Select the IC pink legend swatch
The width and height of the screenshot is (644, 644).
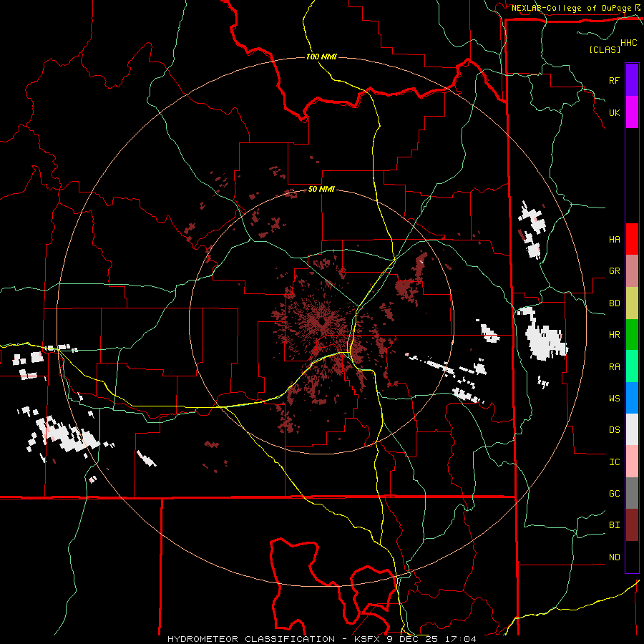632,462
